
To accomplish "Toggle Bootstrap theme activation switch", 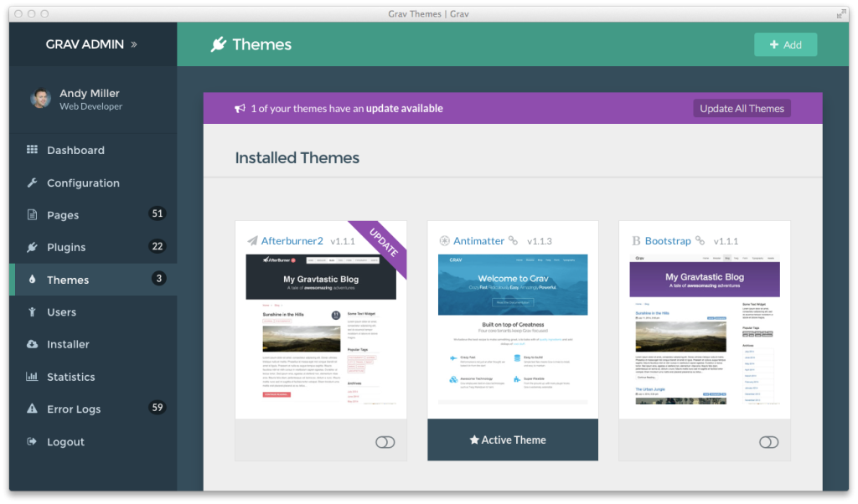I will pos(769,442).
